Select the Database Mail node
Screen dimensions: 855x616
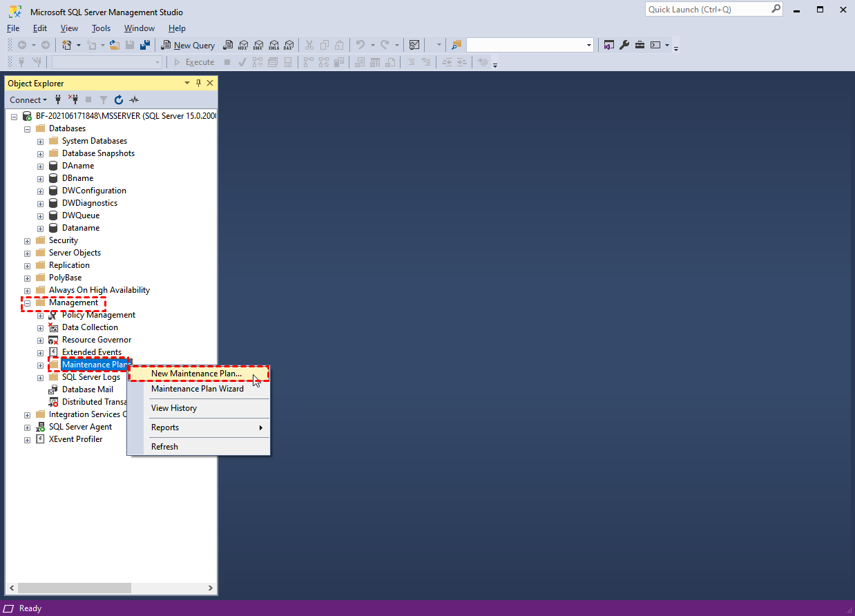(x=88, y=389)
